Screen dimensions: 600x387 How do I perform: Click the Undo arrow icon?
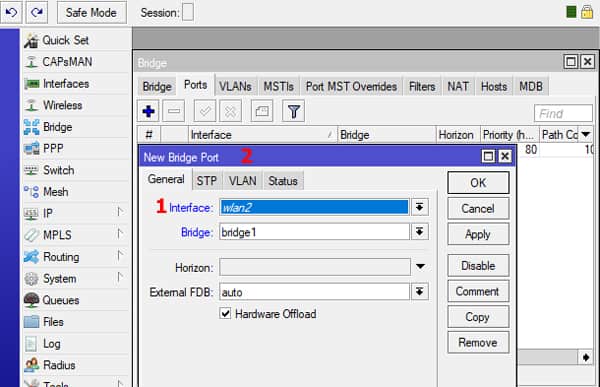pos(11,12)
